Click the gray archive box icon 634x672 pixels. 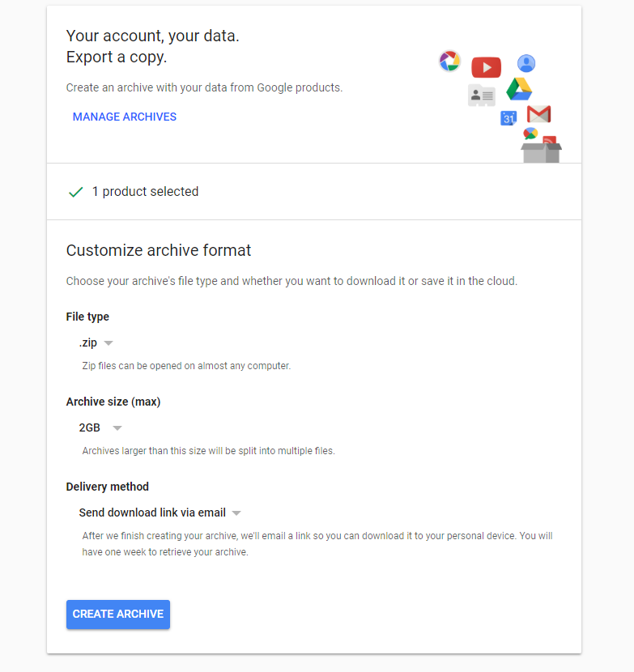[541, 151]
